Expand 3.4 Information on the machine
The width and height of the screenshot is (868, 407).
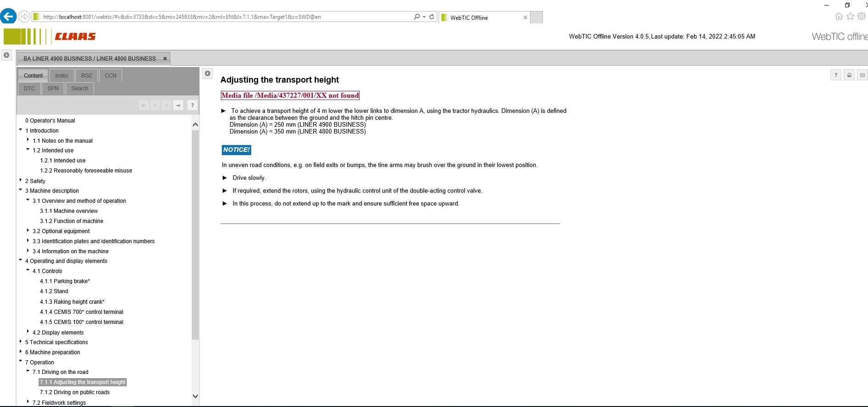point(28,251)
